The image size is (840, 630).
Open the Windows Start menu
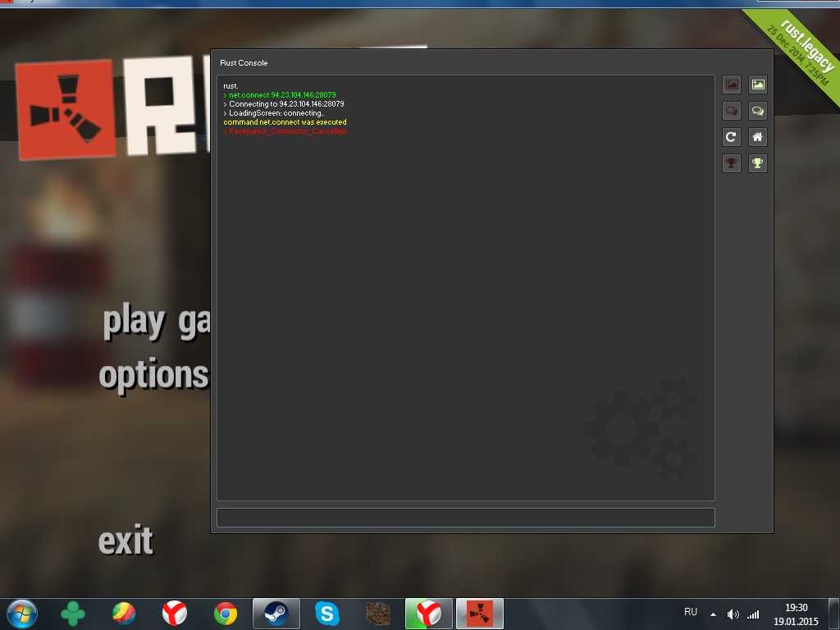click(x=22, y=614)
